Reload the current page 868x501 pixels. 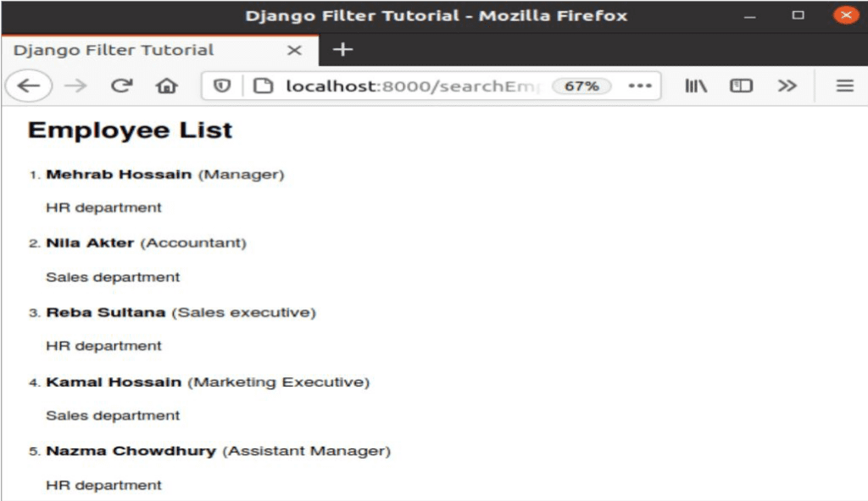pyautogui.click(x=121, y=86)
